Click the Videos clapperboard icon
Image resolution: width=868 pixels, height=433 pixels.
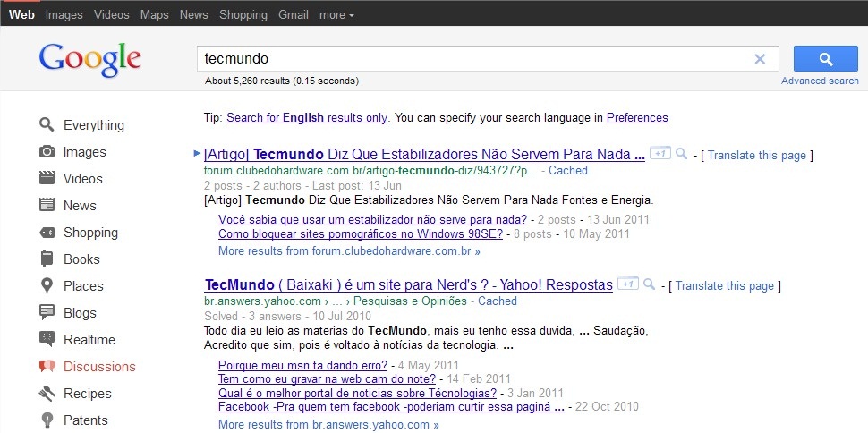(47, 178)
